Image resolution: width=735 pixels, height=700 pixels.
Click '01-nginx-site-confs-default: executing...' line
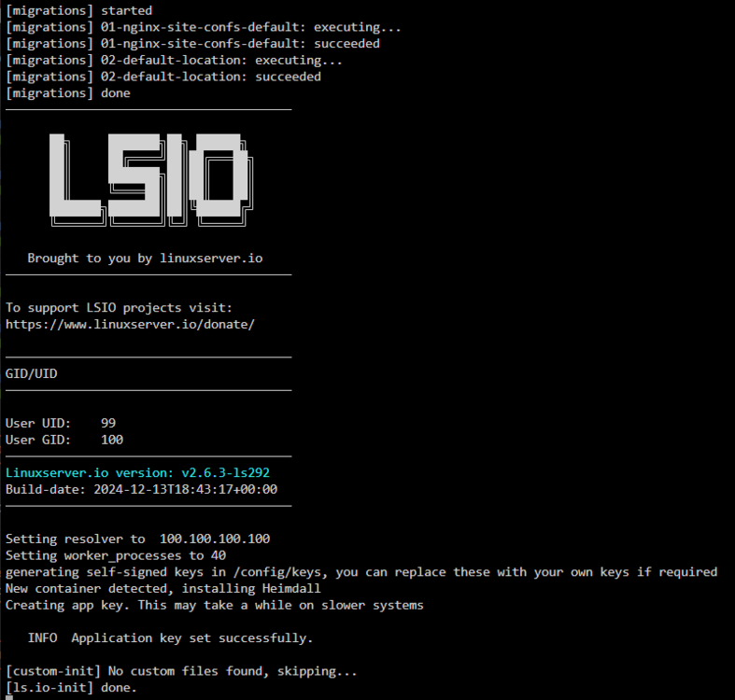coord(204,27)
